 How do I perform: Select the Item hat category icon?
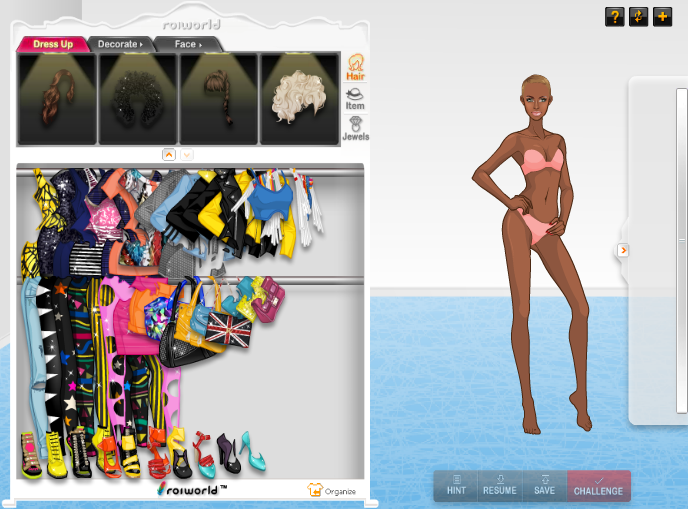tap(355, 98)
